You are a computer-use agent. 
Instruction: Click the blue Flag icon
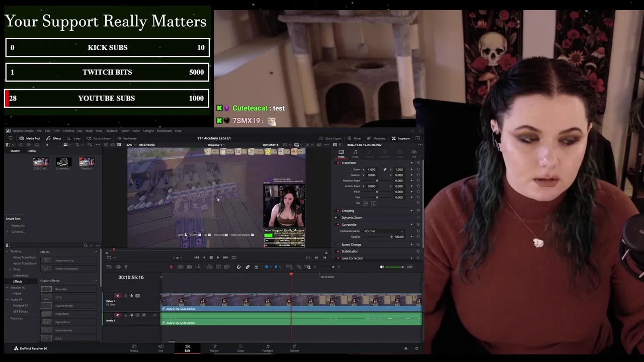[266, 267]
